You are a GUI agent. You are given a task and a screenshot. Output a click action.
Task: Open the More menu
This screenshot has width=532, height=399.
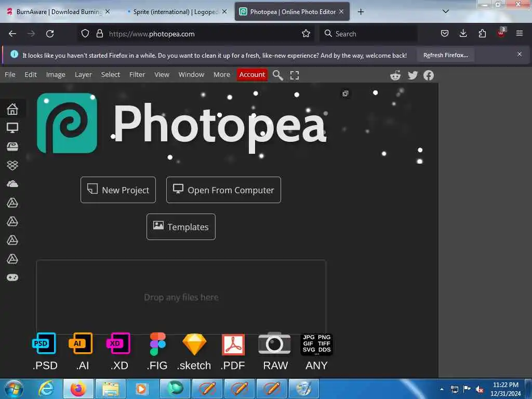pos(221,75)
